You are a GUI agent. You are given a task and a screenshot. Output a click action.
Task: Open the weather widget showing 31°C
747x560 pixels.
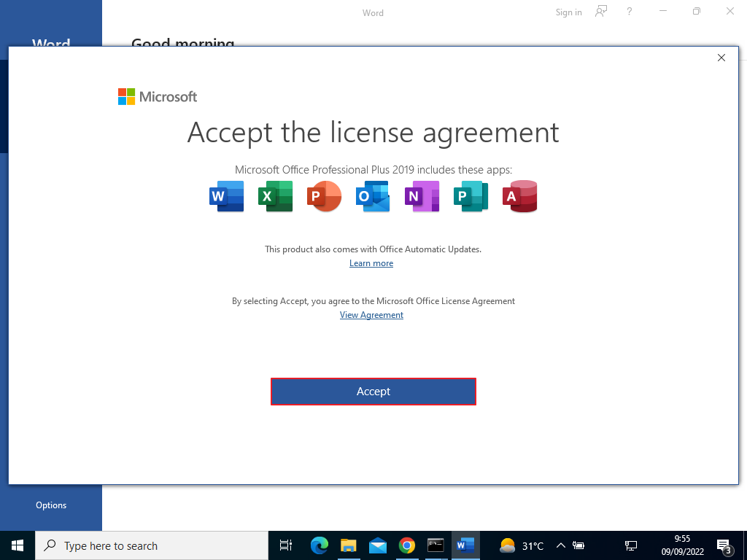[521, 545]
